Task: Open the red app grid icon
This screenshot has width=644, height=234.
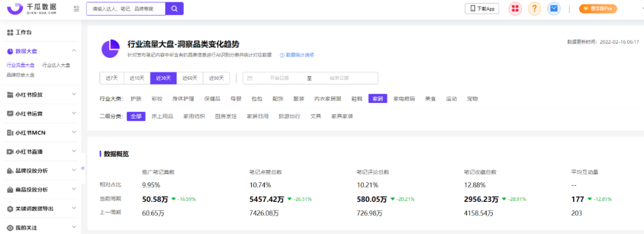Action: [x=515, y=8]
